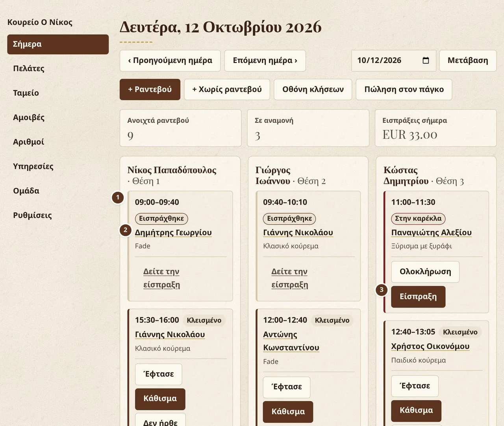
Task: Go to Επόμενη ημέρα
Action: pos(265,61)
